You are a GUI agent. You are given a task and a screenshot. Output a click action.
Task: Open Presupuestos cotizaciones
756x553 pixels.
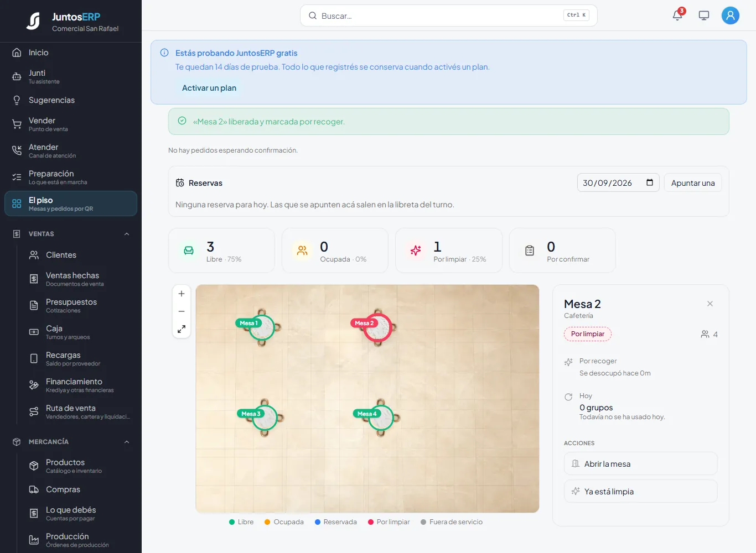point(79,305)
